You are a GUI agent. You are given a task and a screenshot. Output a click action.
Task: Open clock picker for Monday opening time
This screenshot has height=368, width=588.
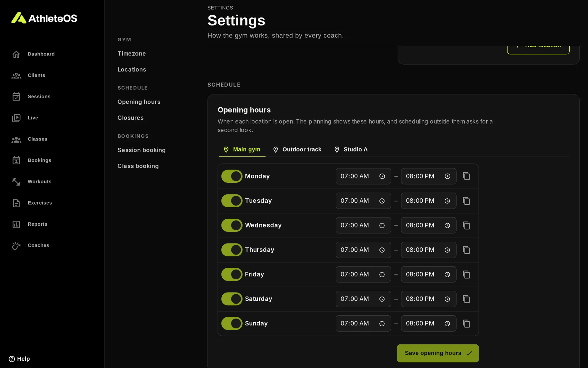coord(382,176)
